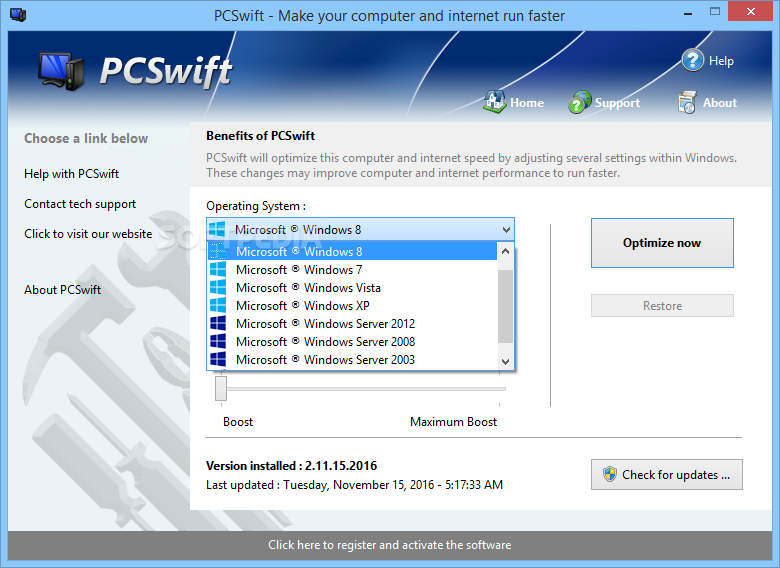The height and width of the screenshot is (568, 780).
Task: Click Windows logo beside Server 2008 entry
Action: pyautogui.click(x=218, y=341)
